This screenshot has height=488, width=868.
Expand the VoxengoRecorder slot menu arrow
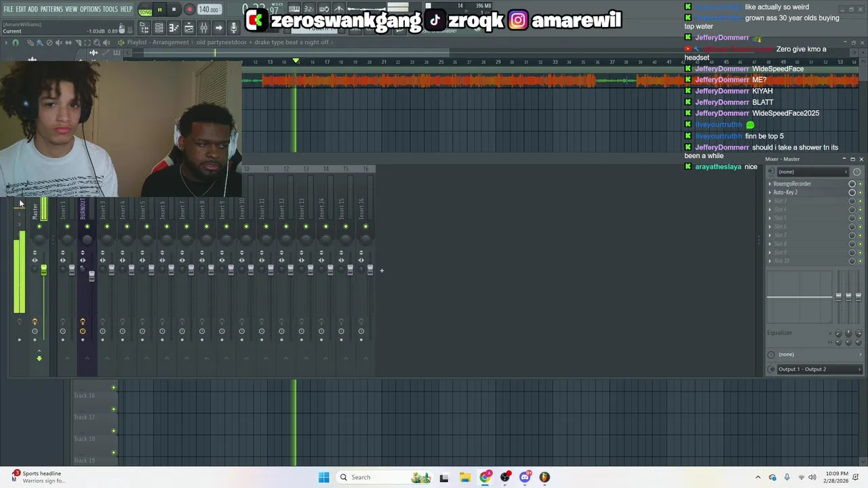[770, 184]
